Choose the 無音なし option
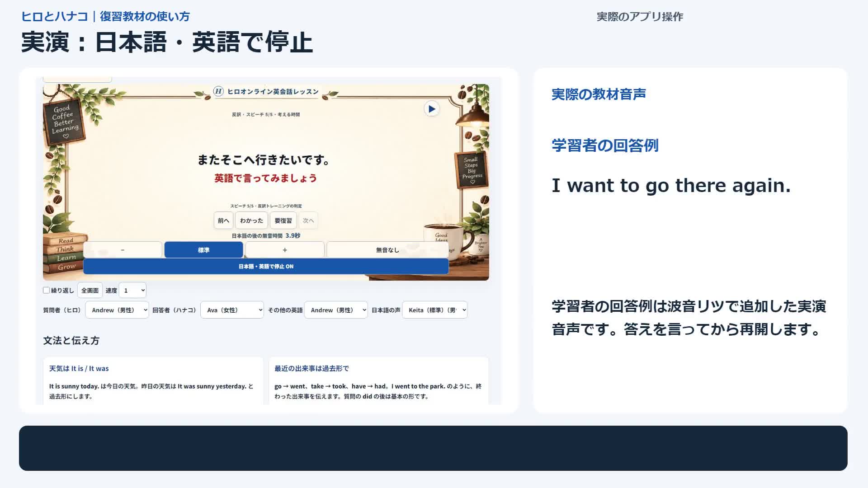The image size is (868, 488). pos(387,250)
